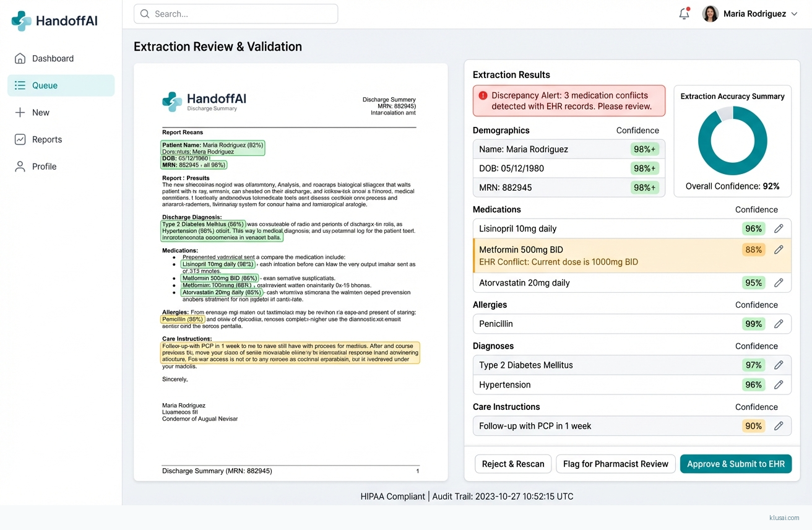The height and width of the screenshot is (530, 812).
Task: Open the Profile section
Action: point(44,167)
